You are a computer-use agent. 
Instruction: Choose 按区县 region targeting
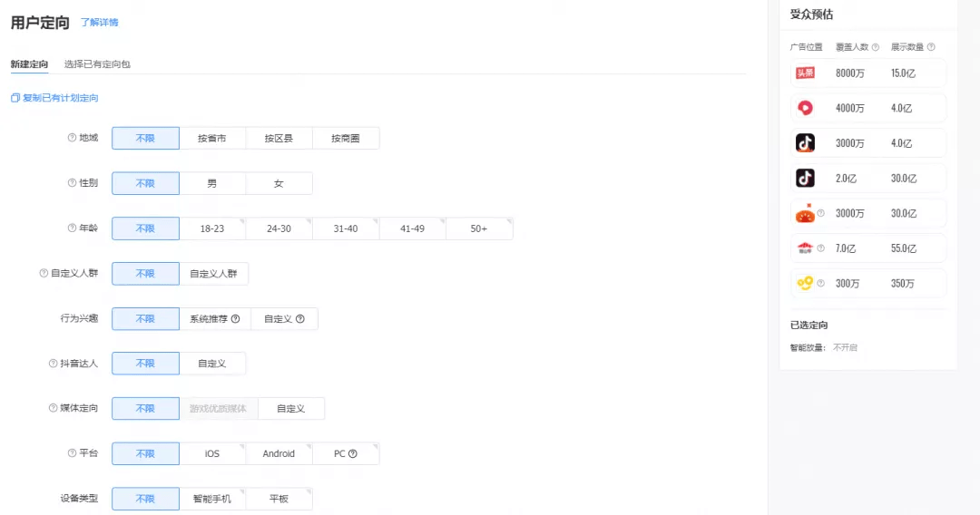[279, 138]
